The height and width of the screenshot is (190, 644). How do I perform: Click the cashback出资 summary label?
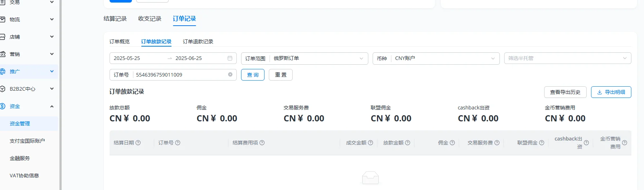coord(474,108)
